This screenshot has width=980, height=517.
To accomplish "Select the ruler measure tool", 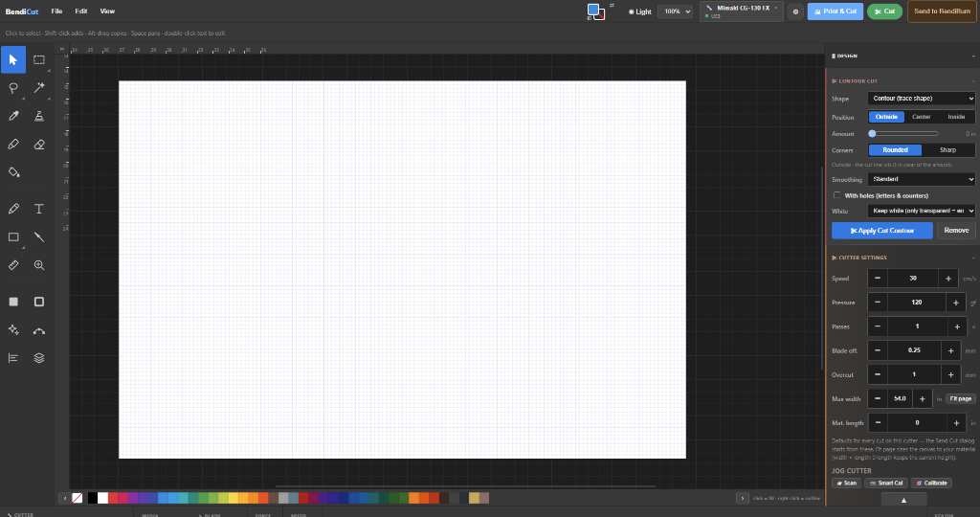I will (13, 265).
